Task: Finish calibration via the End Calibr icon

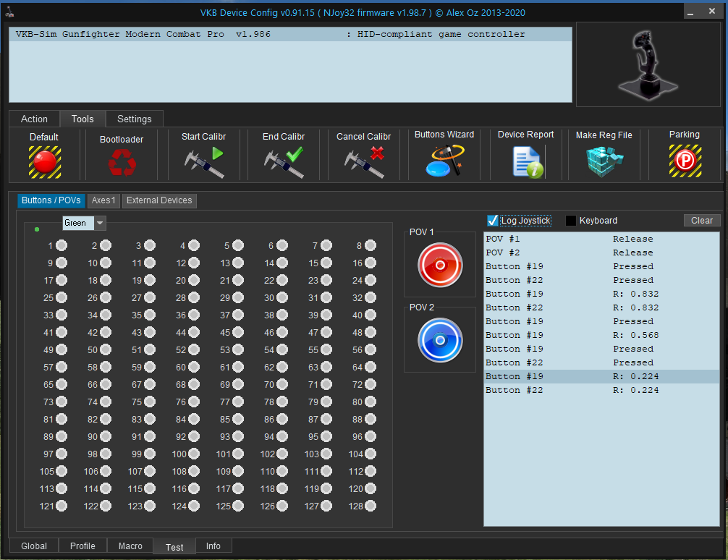Action: [284, 162]
